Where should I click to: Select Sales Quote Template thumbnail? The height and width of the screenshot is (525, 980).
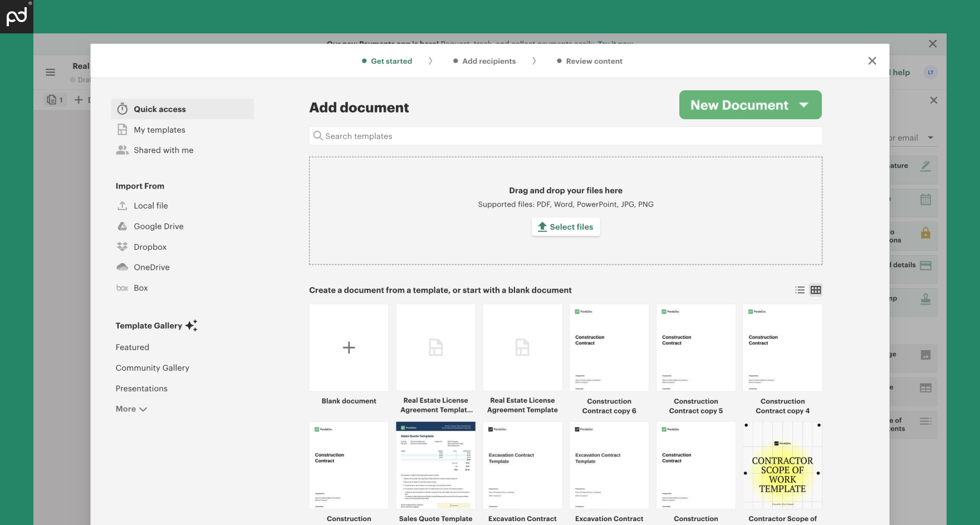(436, 465)
